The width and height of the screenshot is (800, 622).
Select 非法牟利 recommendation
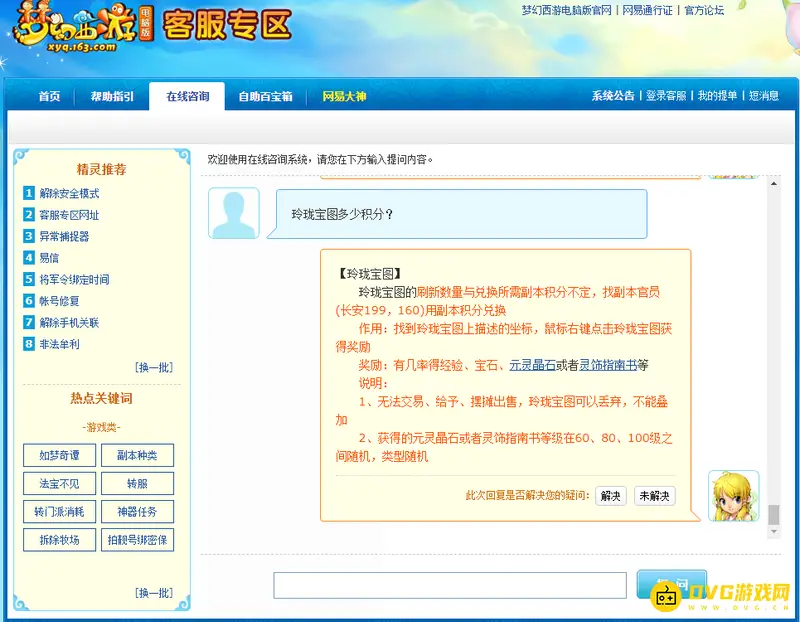coord(59,344)
